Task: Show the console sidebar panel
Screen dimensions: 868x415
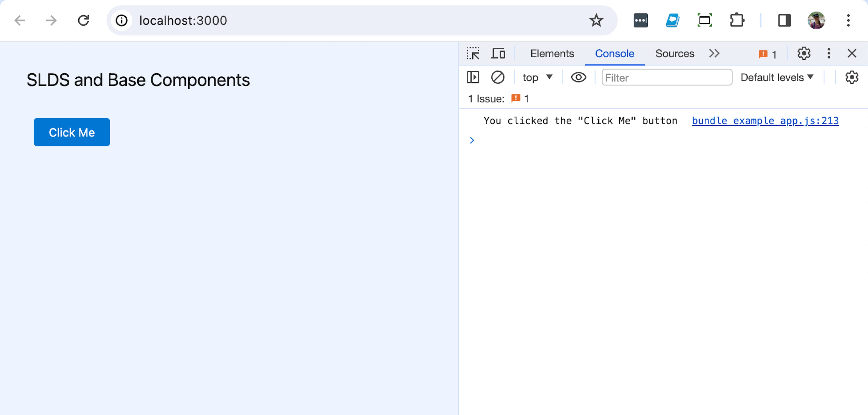Action: [473, 77]
